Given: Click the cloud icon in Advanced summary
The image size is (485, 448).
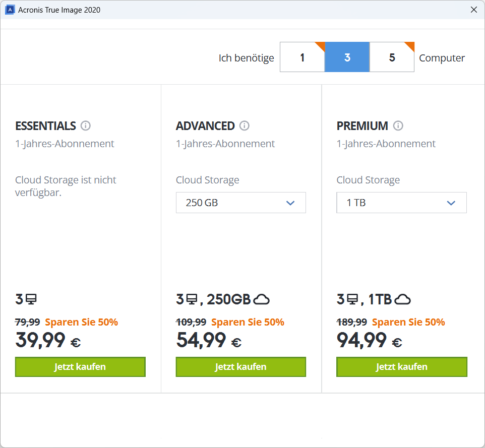Looking at the screenshot, I should (261, 300).
